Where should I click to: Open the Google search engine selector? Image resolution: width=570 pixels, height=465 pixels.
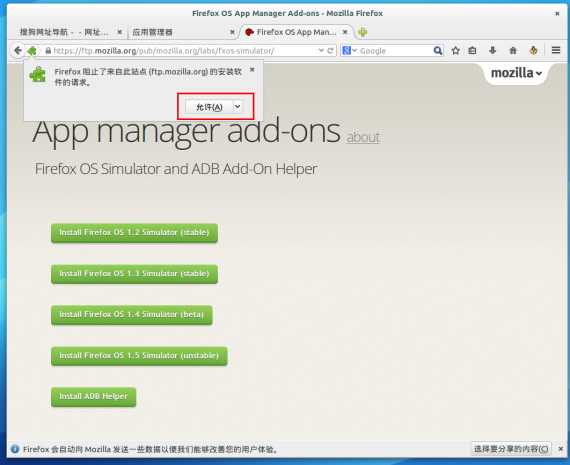click(x=350, y=51)
